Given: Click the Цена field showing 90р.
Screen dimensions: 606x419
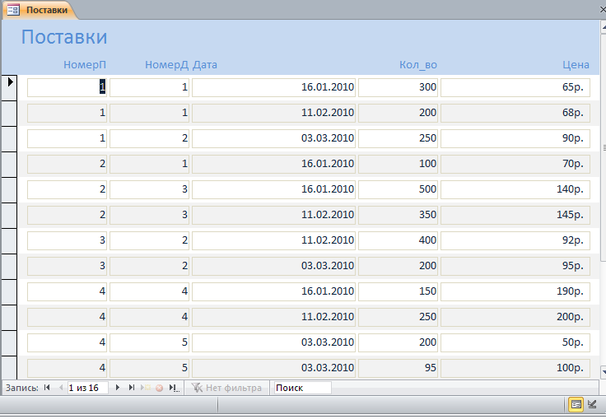Looking at the screenshot, I should click(515, 138).
